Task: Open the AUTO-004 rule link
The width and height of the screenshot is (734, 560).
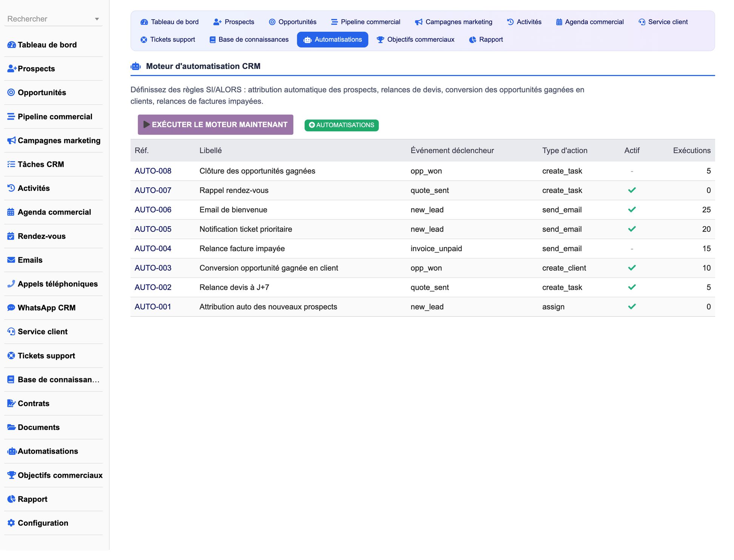Action: (153, 249)
